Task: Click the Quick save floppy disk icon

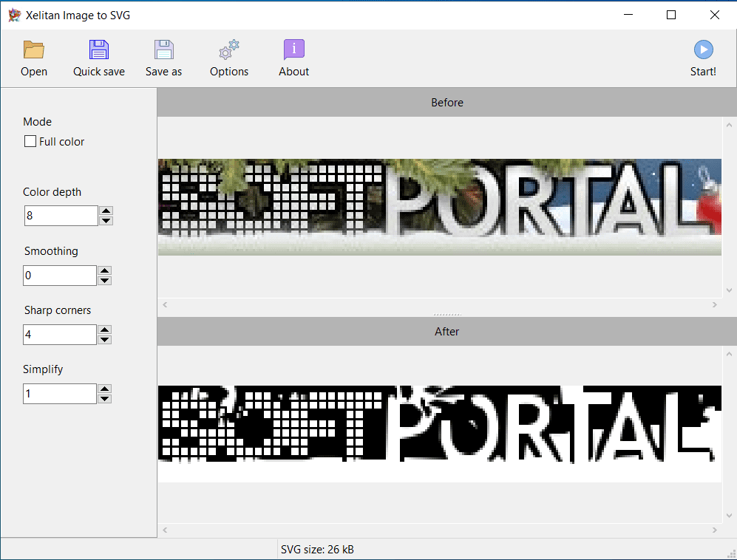Action: (99, 49)
